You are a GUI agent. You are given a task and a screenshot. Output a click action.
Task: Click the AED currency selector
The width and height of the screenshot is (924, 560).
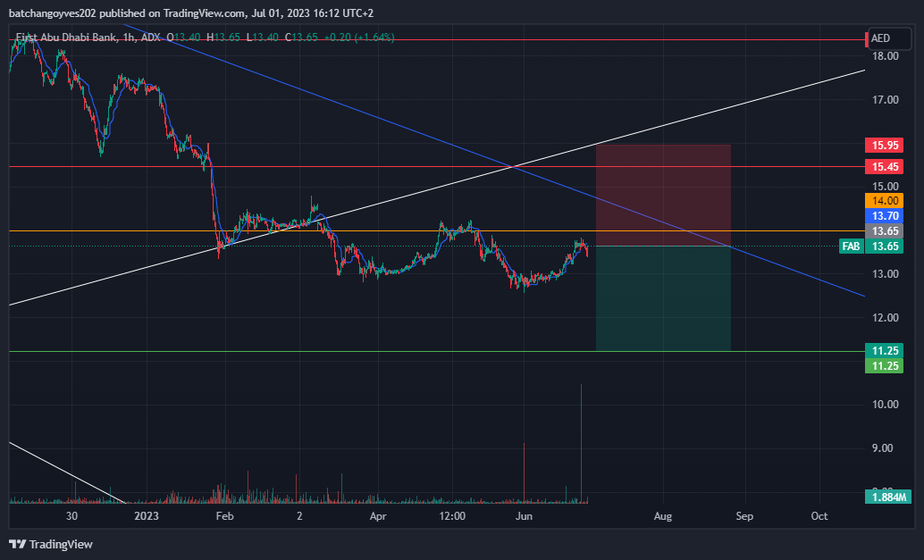point(889,38)
